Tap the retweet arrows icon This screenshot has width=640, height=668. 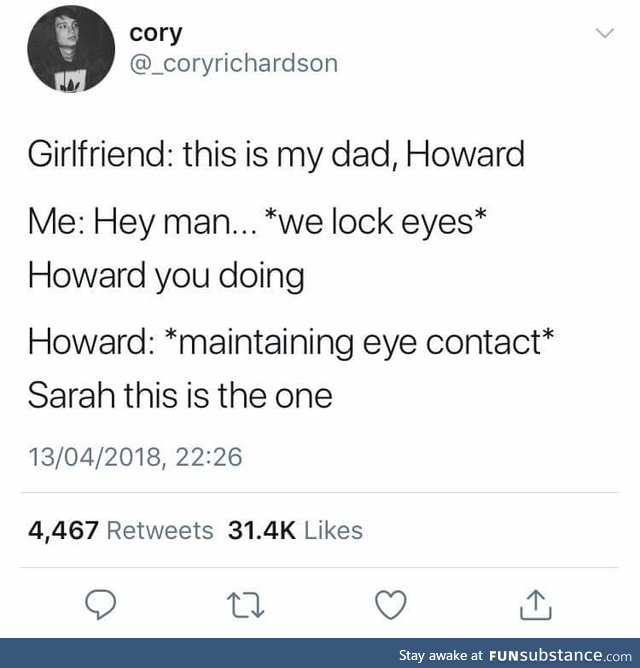click(x=245, y=605)
